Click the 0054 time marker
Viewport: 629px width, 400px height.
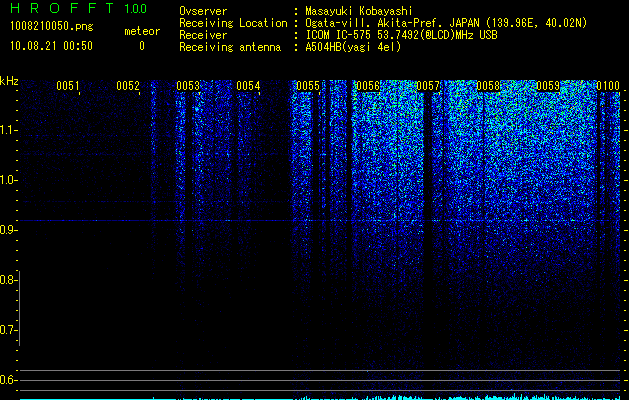[248, 86]
